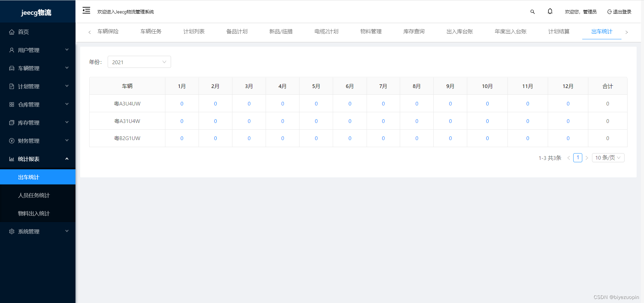The width and height of the screenshot is (644, 303).
Task: Click the user icon beside 用户管理
Action: tap(12, 50)
